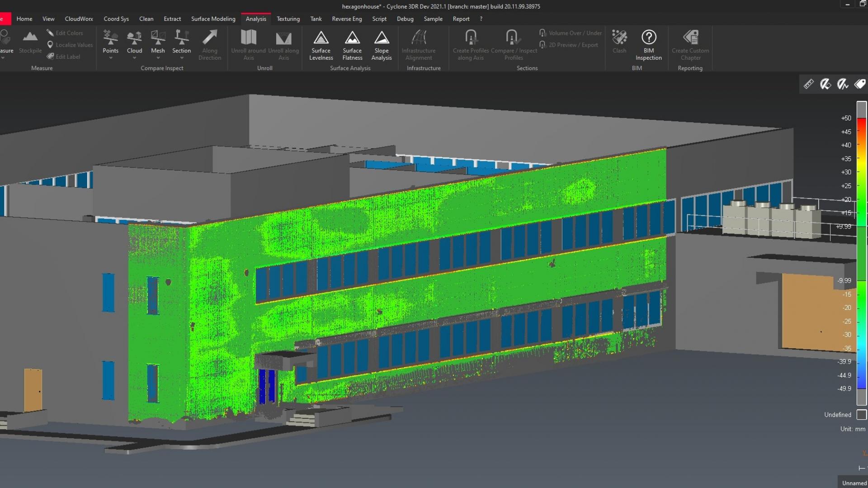Viewport: 868px width, 488px height.
Task: Click the green middle of color bar
Action: coord(862,253)
